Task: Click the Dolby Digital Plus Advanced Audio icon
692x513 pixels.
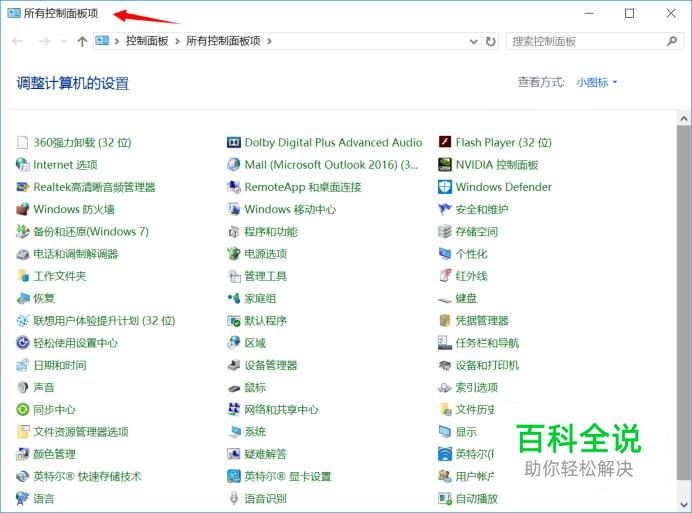Action: click(233, 143)
